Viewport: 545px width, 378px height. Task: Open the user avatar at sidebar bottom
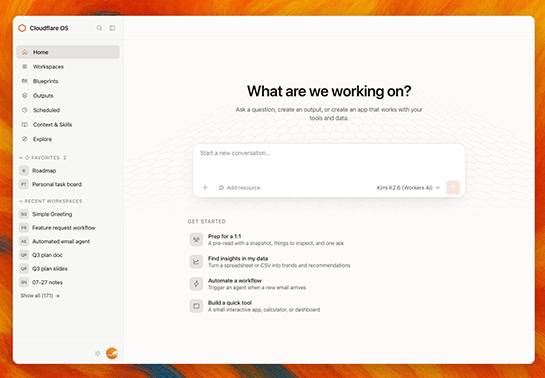tap(112, 353)
